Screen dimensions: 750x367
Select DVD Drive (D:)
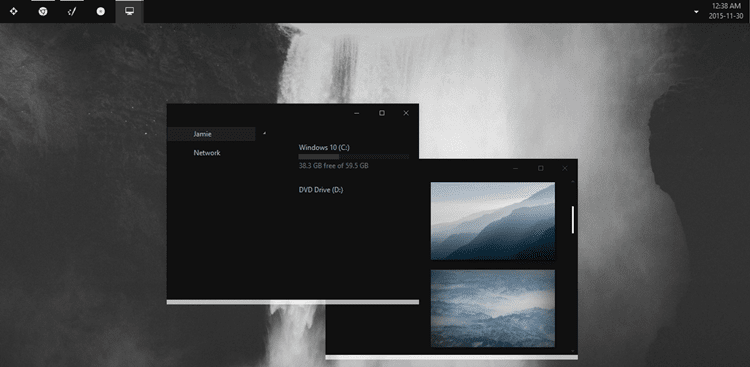[320, 189]
